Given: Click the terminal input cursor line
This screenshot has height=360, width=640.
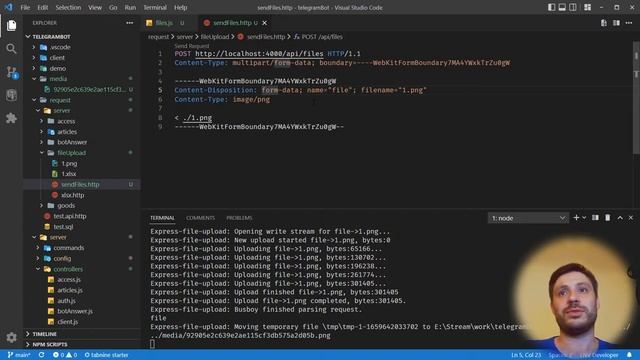Looking at the screenshot, I should [153, 344].
